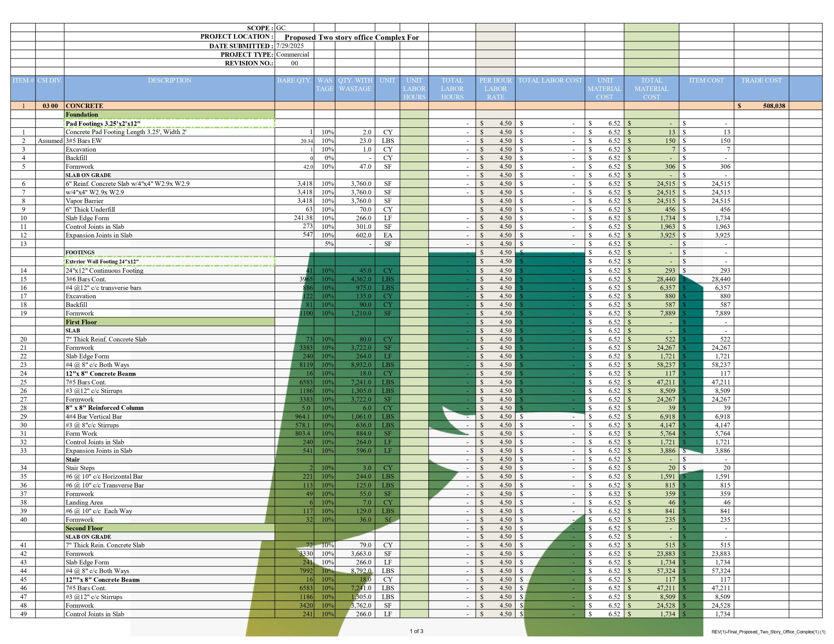
Task: Click #6 @ 10" c/c Transverse Bar
Action: pos(105,485)
